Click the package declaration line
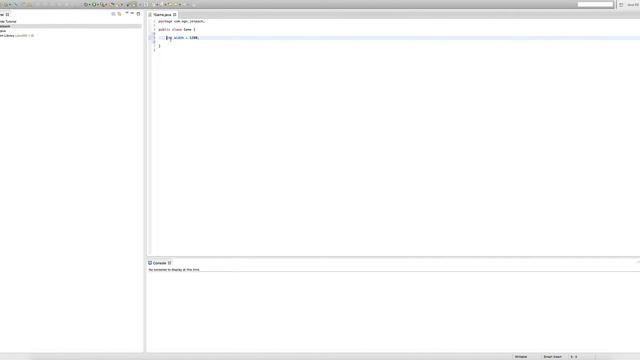Image resolution: width=640 pixels, height=360 pixels. 182,21
